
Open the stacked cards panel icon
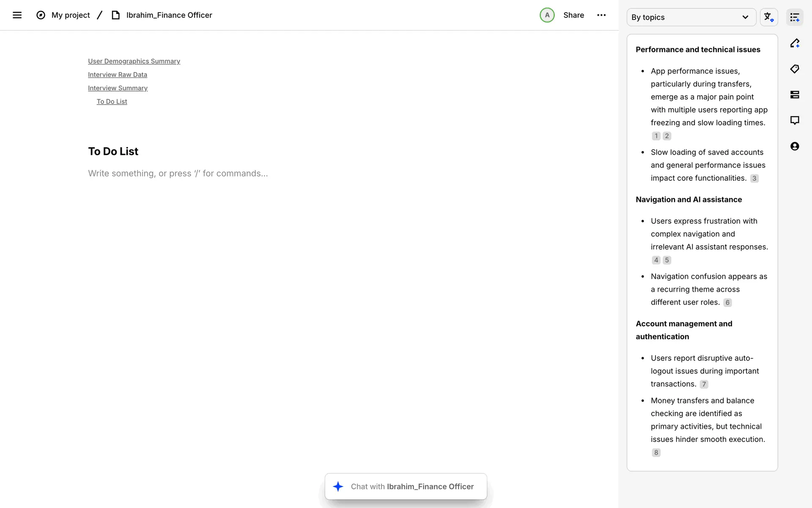click(795, 95)
